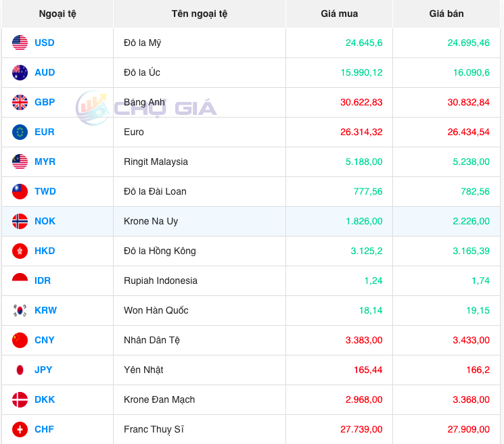The width and height of the screenshot is (504, 444).
Task: Click the South Korea flag icon
Action: pyautogui.click(x=20, y=310)
